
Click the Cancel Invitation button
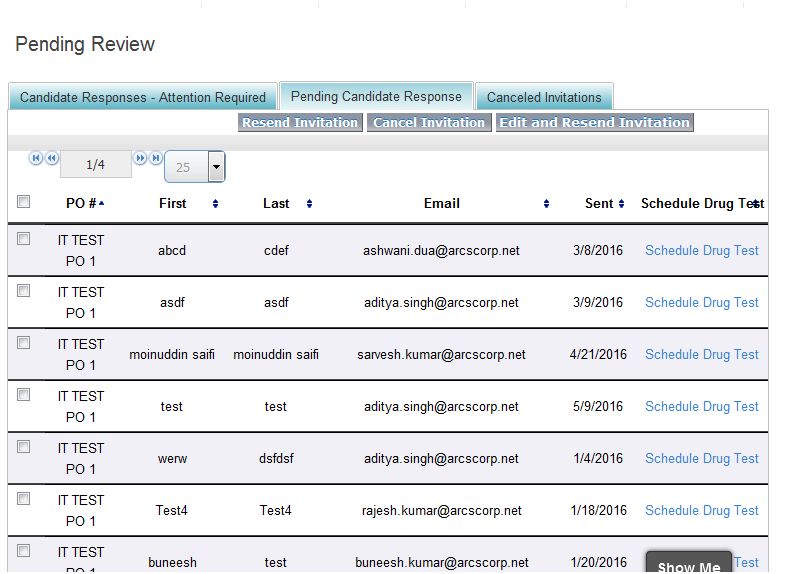[429, 123]
